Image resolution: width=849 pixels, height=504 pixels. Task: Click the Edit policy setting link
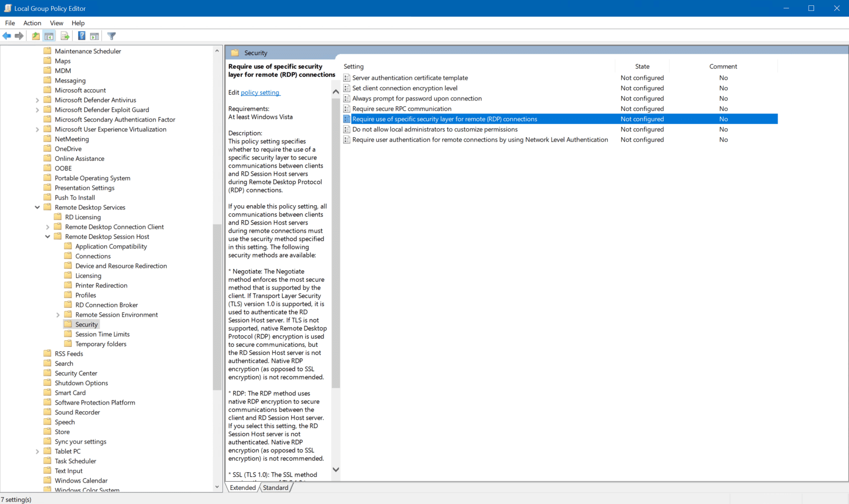click(260, 92)
